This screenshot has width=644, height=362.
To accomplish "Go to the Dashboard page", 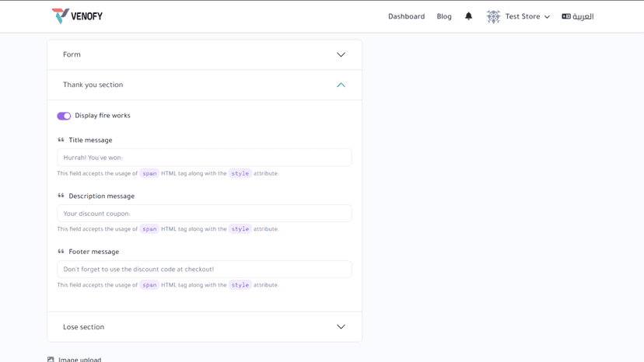I will (406, 16).
